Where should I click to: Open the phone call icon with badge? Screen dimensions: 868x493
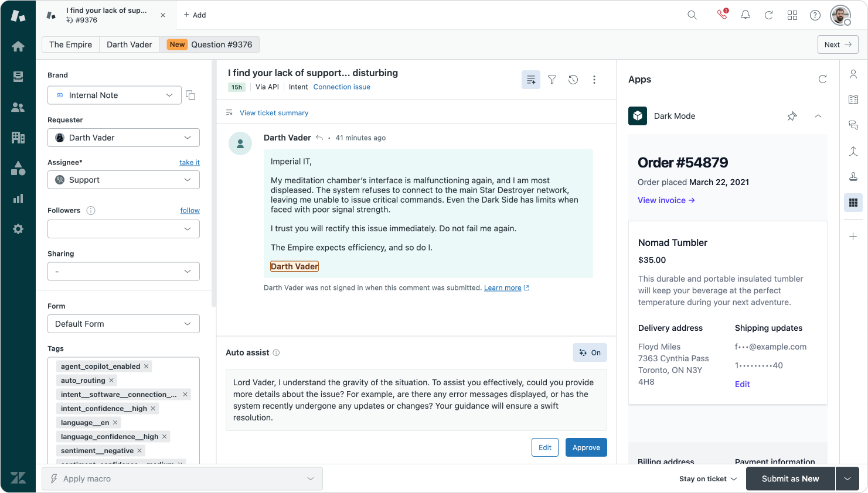722,15
